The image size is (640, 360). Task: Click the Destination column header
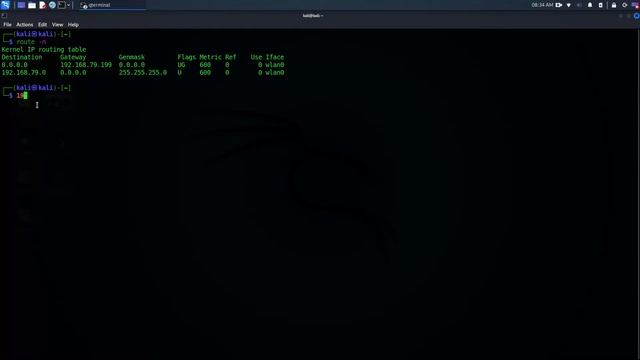(x=22, y=57)
